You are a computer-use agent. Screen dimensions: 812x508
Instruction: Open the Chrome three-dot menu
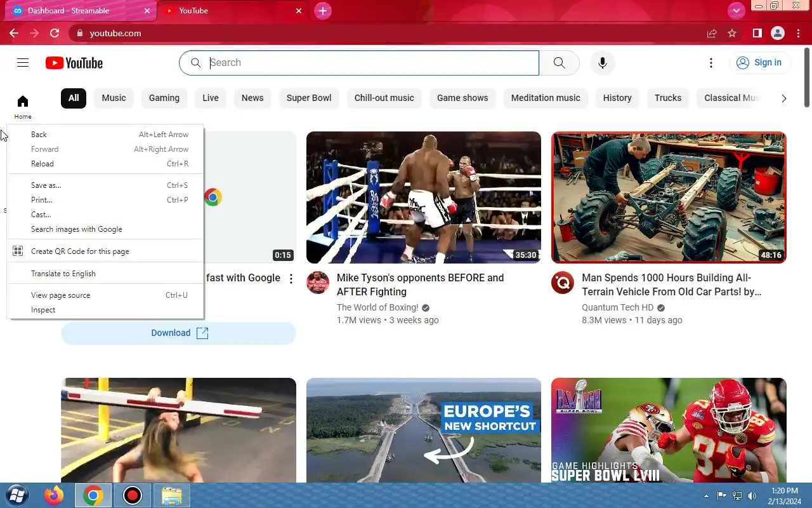pyautogui.click(x=798, y=33)
